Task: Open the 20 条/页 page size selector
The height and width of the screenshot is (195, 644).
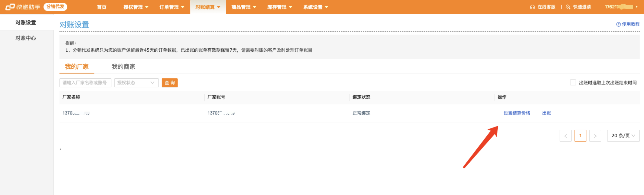Action: click(x=623, y=136)
